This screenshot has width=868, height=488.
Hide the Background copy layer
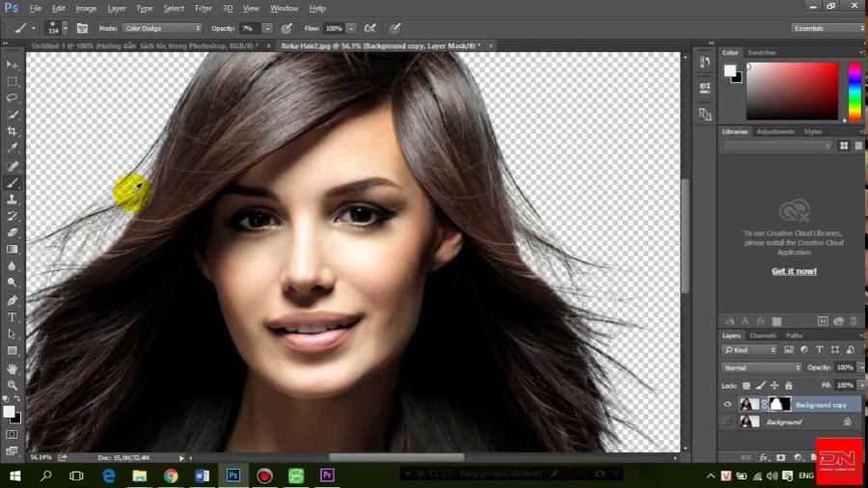[x=727, y=404]
